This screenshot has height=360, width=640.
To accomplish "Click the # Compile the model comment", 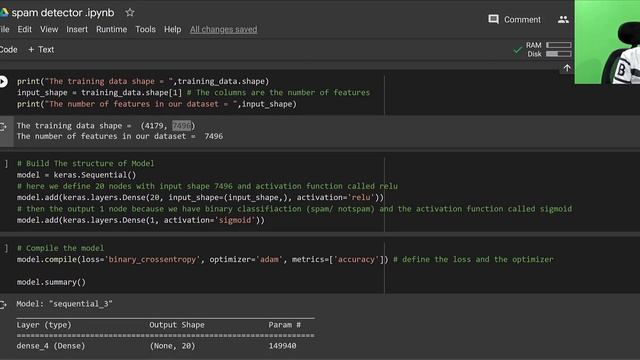I will (x=60, y=248).
